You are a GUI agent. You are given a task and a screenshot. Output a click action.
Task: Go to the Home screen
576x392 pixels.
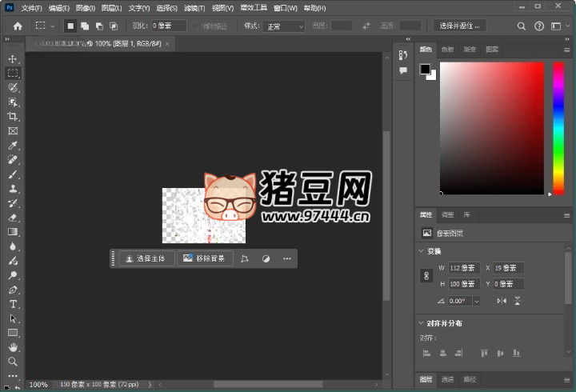click(x=18, y=26)
